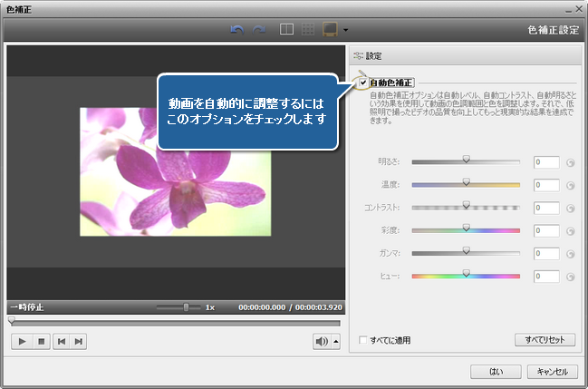This screenshot has height=389, width=588.
Task: Click the playback speed slider
Action: 186,307
